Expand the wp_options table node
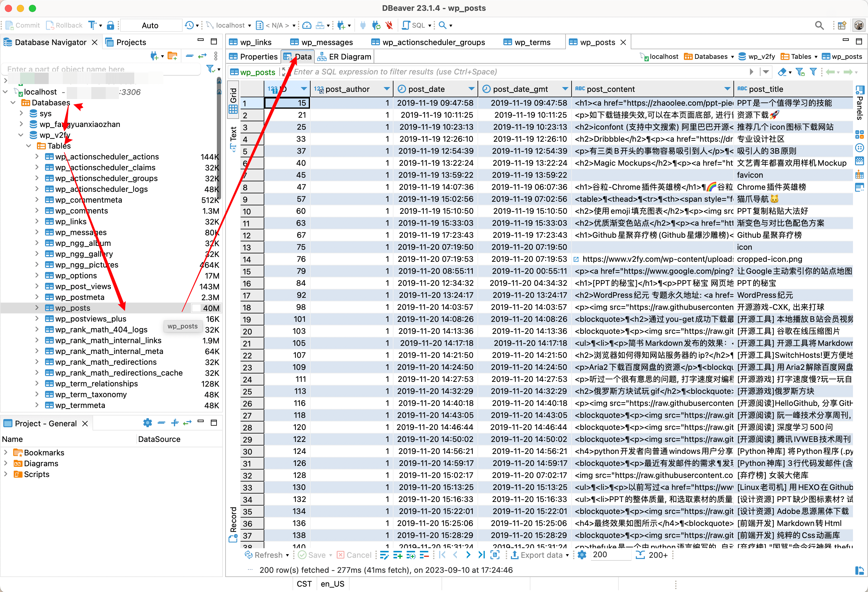This screenshot has height=592, width=868. (x=37, y=276)
